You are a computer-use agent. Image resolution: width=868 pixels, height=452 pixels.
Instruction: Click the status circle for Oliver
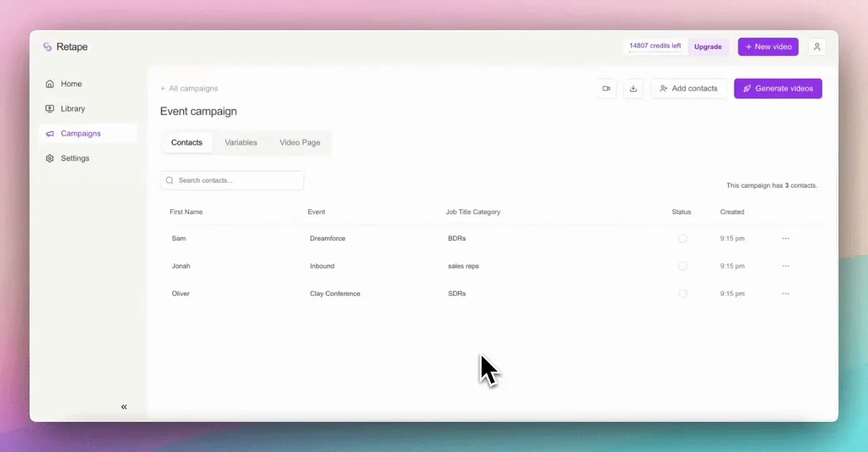point(682,294)
